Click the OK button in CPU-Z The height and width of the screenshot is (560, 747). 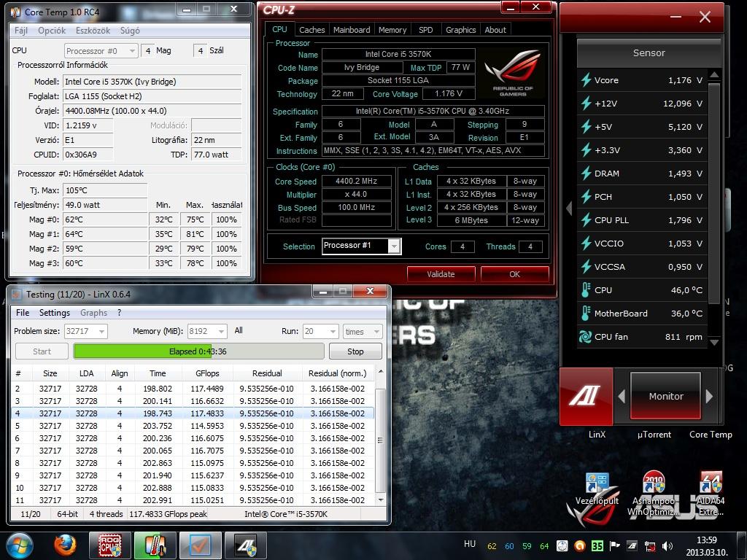514,274
